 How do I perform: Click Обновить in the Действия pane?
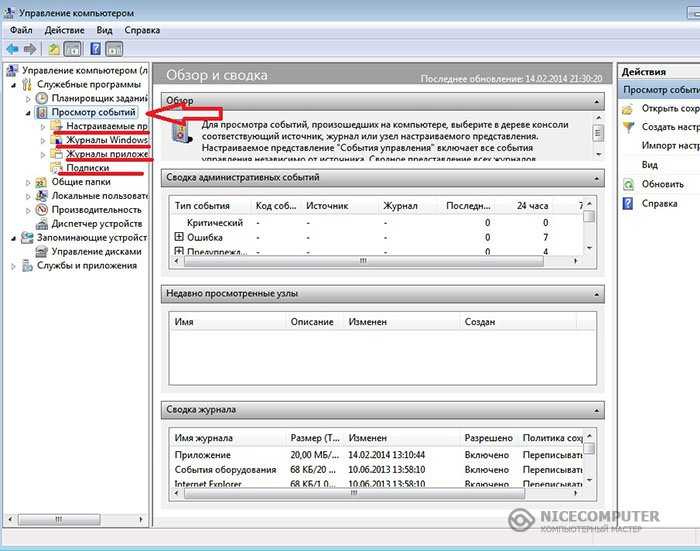662,184
